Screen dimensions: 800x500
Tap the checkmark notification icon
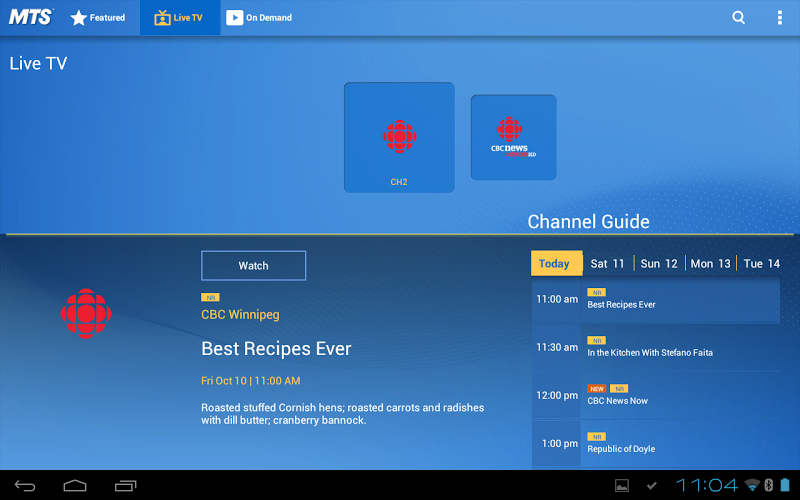651,486
